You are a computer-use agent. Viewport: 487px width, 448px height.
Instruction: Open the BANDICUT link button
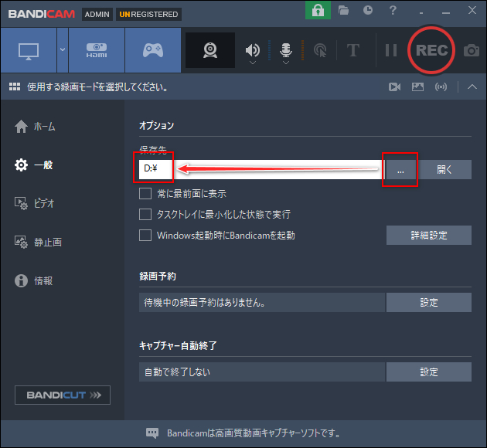63,395
